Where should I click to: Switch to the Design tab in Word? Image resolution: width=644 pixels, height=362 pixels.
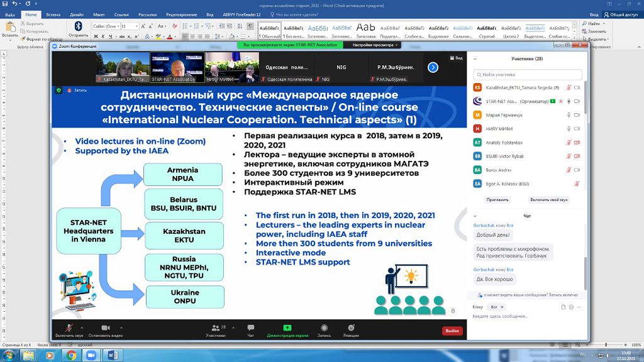point(76,15)
